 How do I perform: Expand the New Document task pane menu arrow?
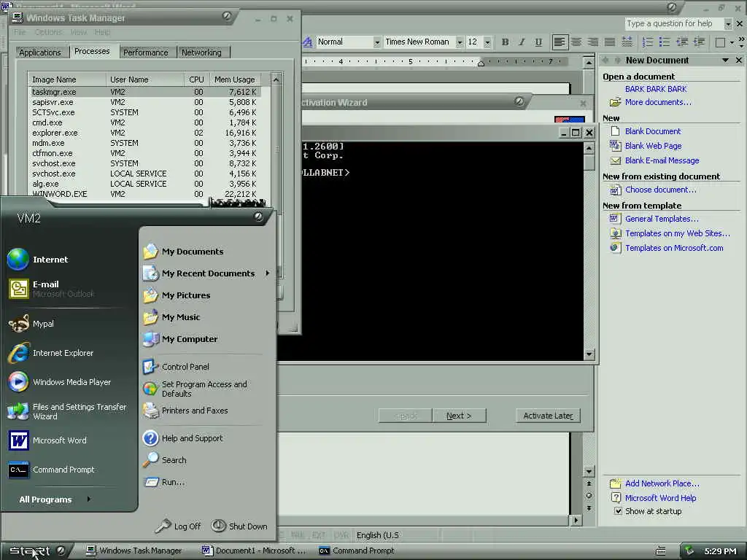(725, 60)
